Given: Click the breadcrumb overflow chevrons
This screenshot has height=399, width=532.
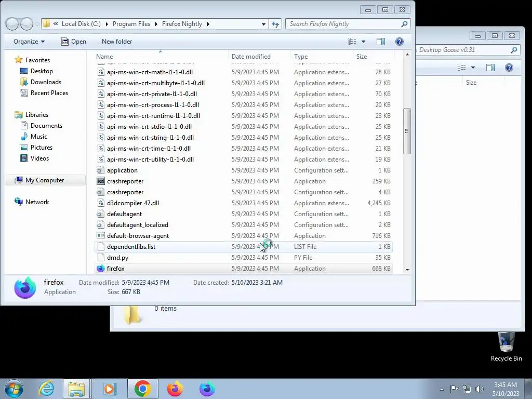Looking at the screenshot, I should (56, 24).
